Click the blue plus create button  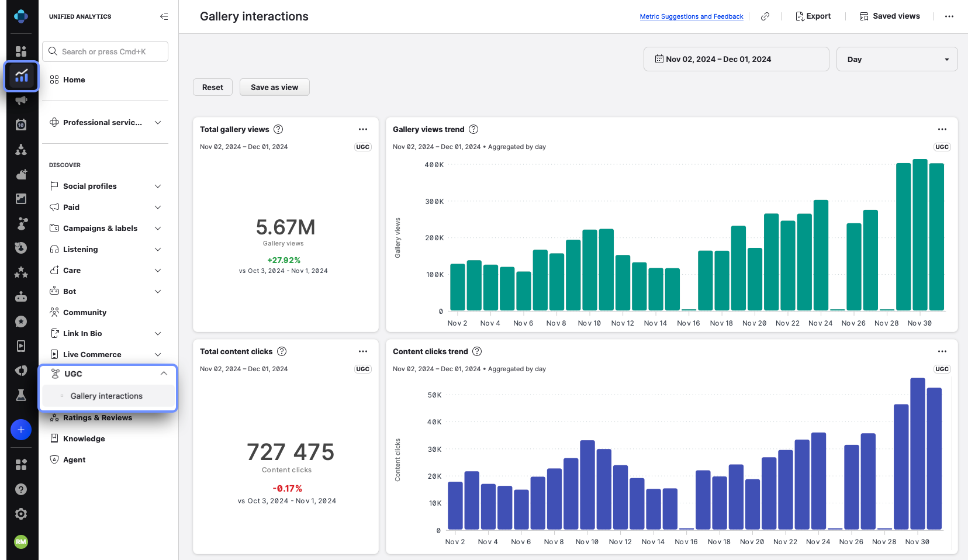(x=21, y=430)
